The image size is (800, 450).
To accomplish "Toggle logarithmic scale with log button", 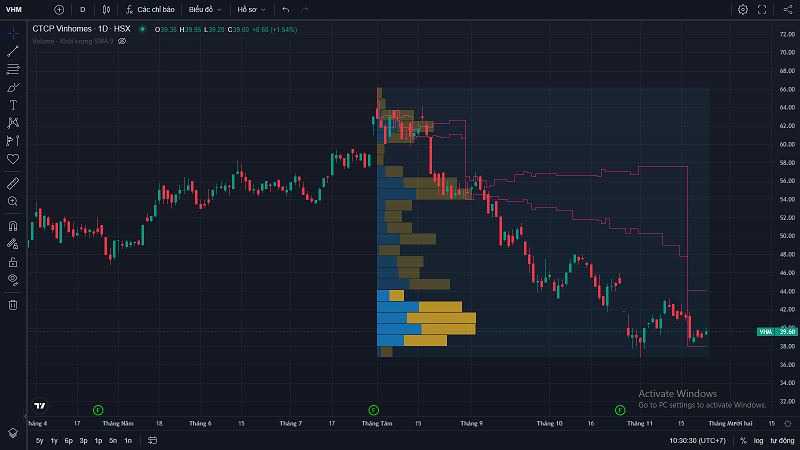I will tap(759, 440).
